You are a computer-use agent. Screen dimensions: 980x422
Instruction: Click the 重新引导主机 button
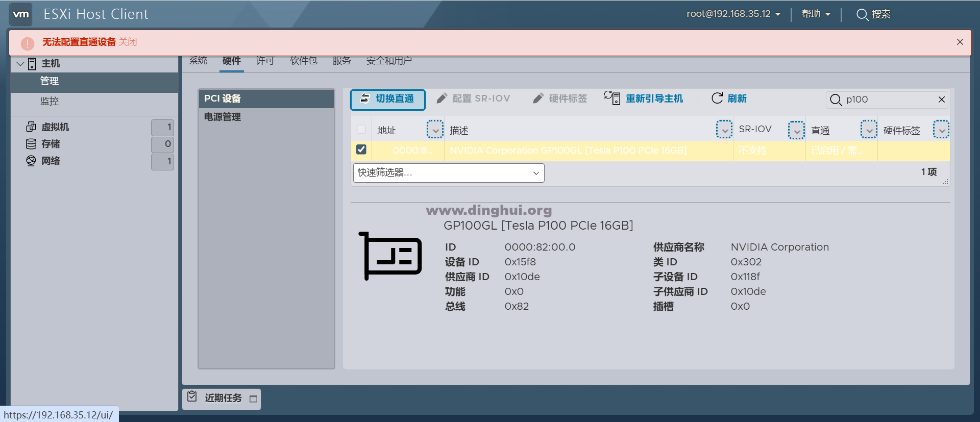[x=644, y=98]
